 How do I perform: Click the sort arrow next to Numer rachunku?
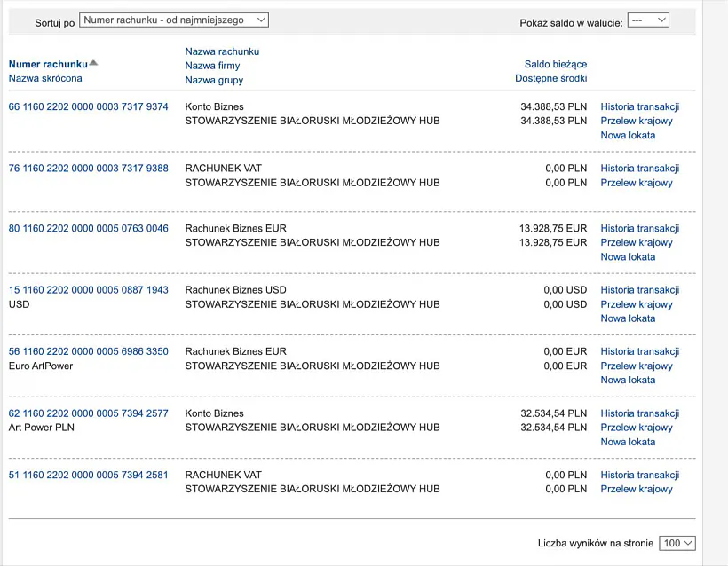tap(94, 63)
